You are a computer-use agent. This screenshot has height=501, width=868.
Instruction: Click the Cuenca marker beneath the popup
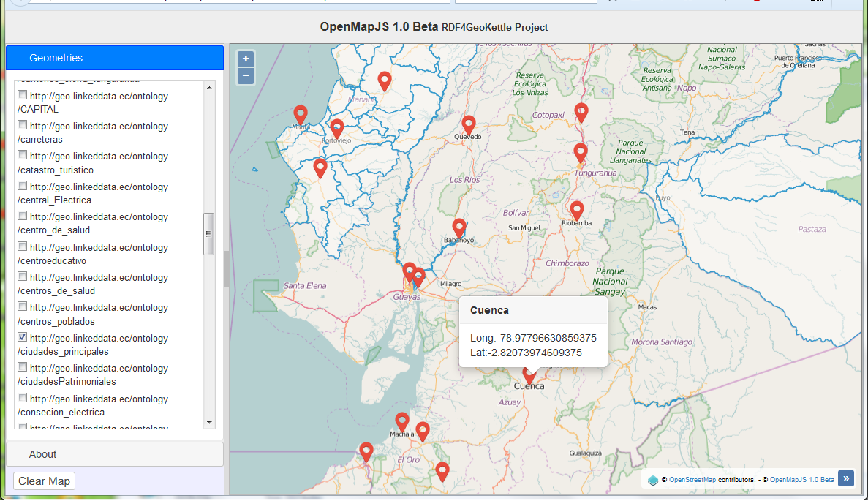[x=529, y=377]
